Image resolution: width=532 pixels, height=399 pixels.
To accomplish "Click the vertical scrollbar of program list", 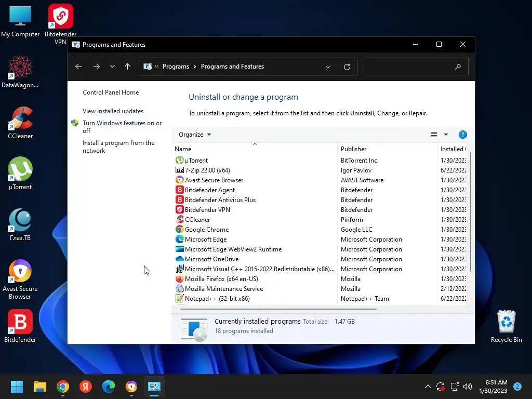I will point(470,212).
